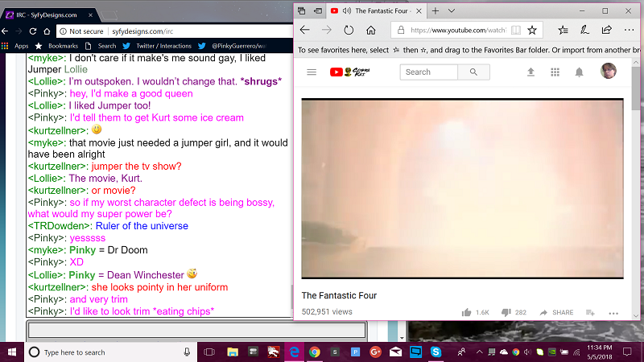Close the IRC - SyfyDesigns.com tab
644x362 pixels.
coord(90,15)
